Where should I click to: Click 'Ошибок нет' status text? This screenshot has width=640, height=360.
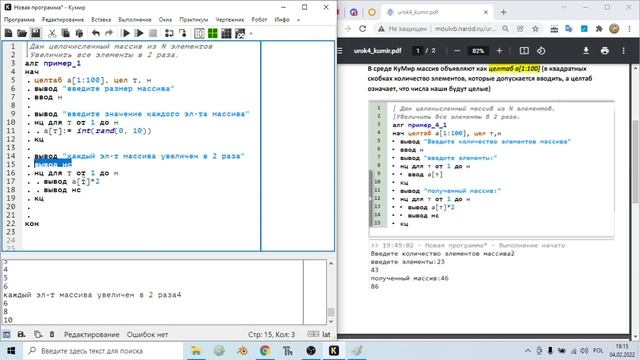(147, 334)
